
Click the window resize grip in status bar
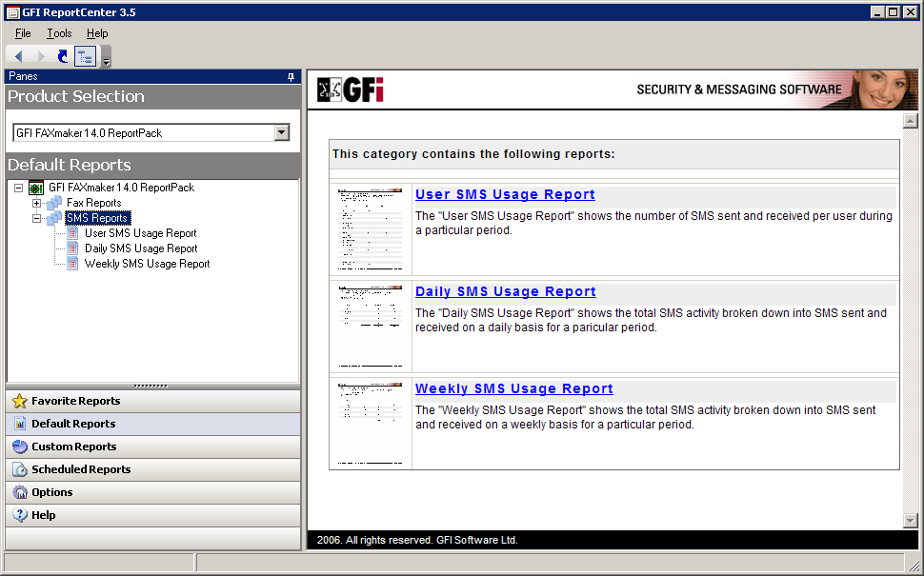914,566
